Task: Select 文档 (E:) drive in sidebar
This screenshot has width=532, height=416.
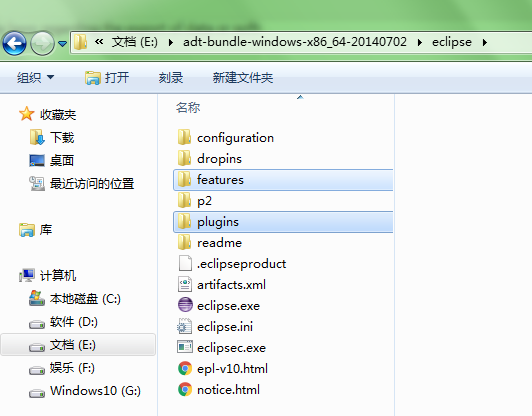Action: (78, 345)
